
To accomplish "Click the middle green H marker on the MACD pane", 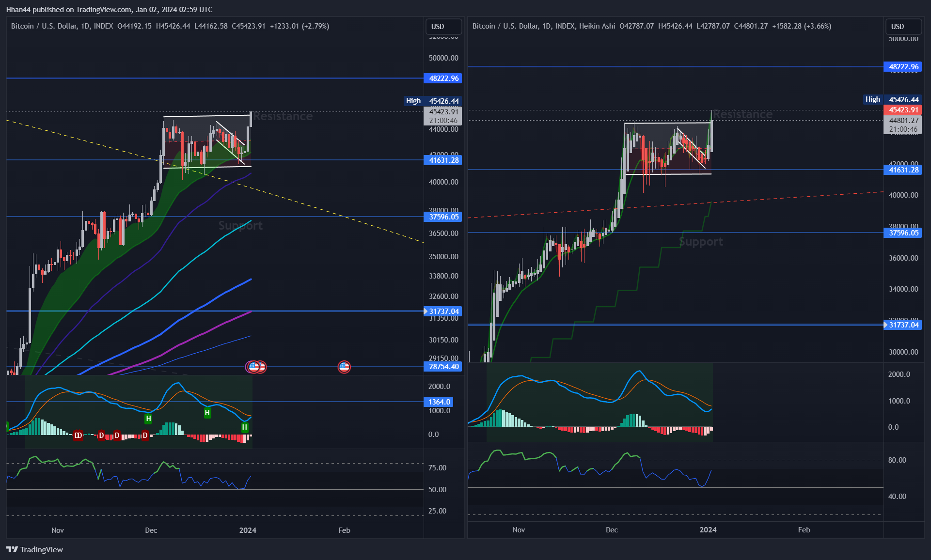I will point(207,413).
